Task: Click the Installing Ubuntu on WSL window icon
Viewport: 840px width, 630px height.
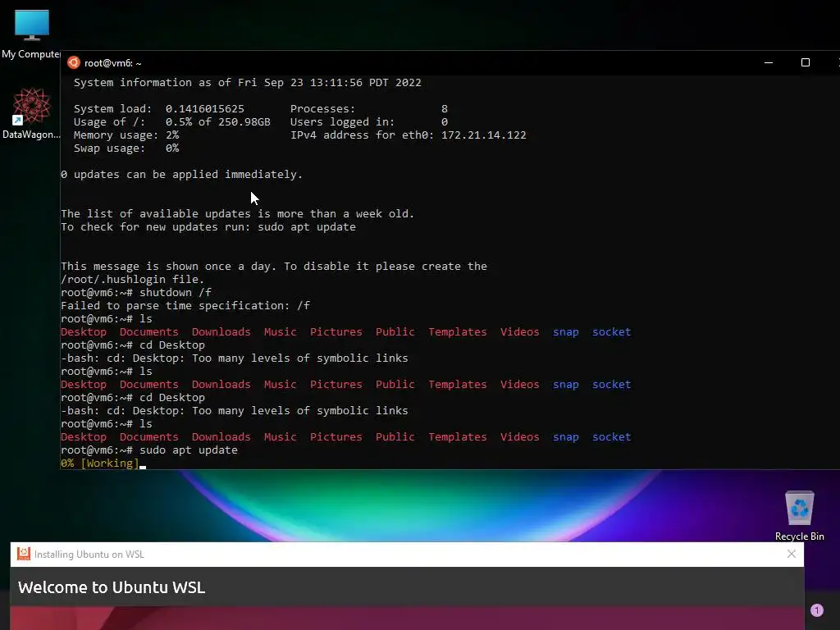Action: click(x=24, y=554)
